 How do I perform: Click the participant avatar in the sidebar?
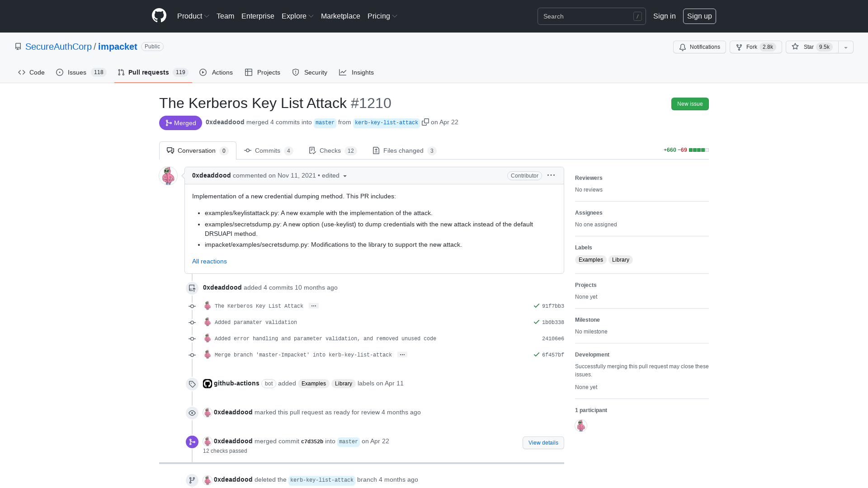(x=581, y=426)
